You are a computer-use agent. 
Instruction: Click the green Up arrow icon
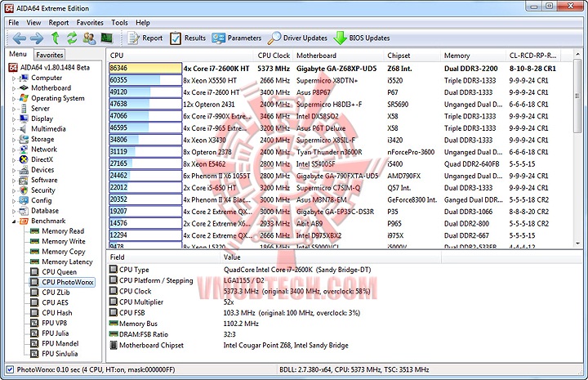56,38
